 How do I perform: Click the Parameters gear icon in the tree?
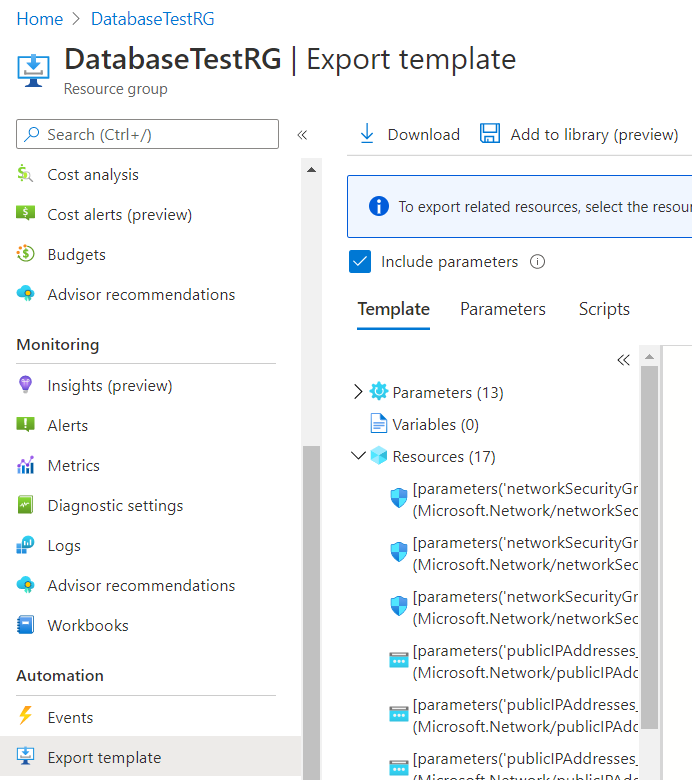pyautogui.click(x=379, y=391)
